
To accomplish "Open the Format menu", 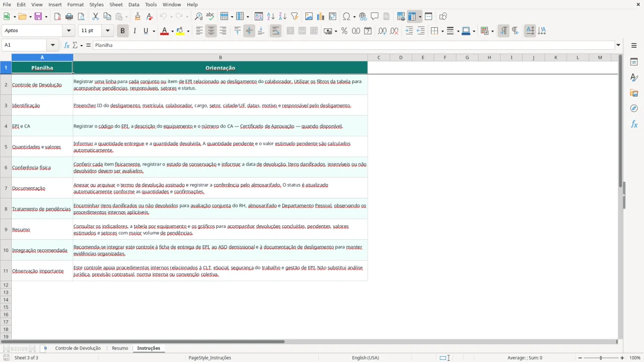I will 76,4.
